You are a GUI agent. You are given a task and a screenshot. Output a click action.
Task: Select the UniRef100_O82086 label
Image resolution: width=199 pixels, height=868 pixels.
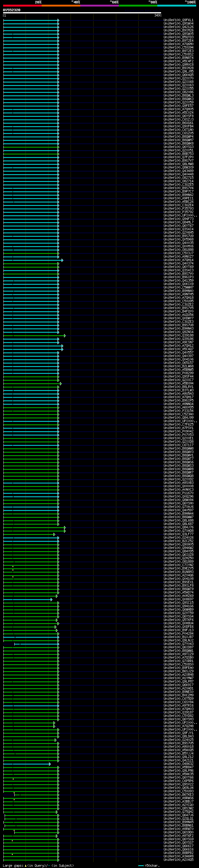pyautogui.click(x=178, y=92)
